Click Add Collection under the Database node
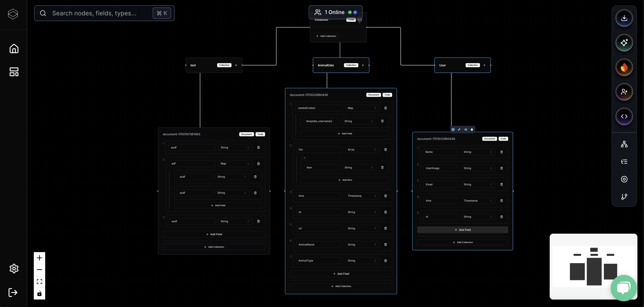Viewport: 644px width, 307px height. click(x=326, y=36)
